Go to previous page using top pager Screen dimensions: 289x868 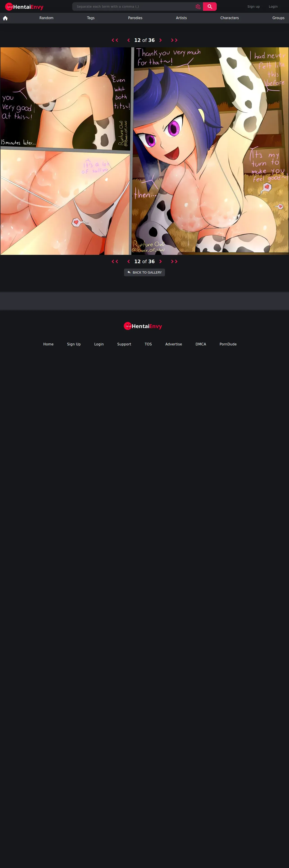point(129,40)
